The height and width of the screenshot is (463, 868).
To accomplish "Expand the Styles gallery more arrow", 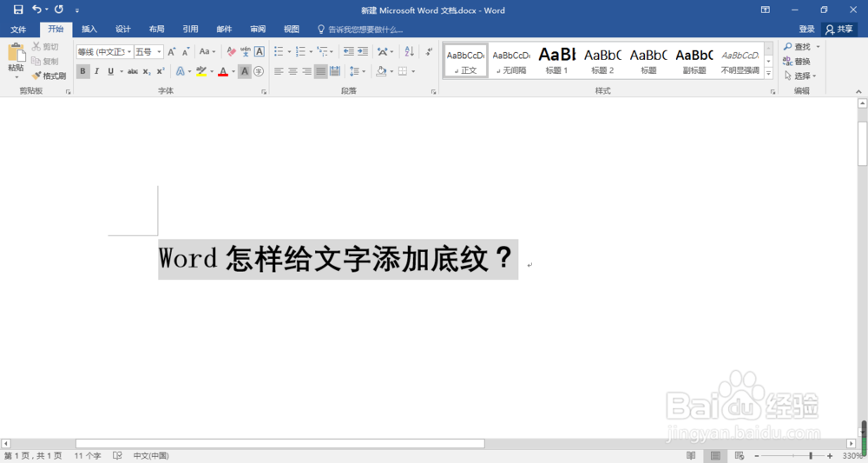I will click(768, 73).
